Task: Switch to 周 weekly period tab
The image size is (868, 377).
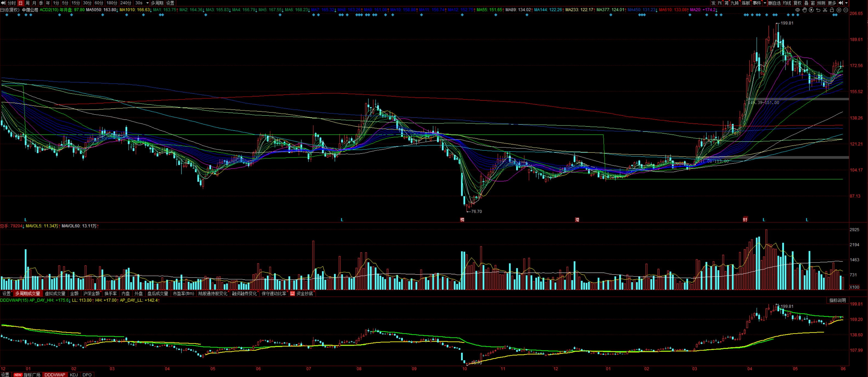Action: (x=28, y=3)
